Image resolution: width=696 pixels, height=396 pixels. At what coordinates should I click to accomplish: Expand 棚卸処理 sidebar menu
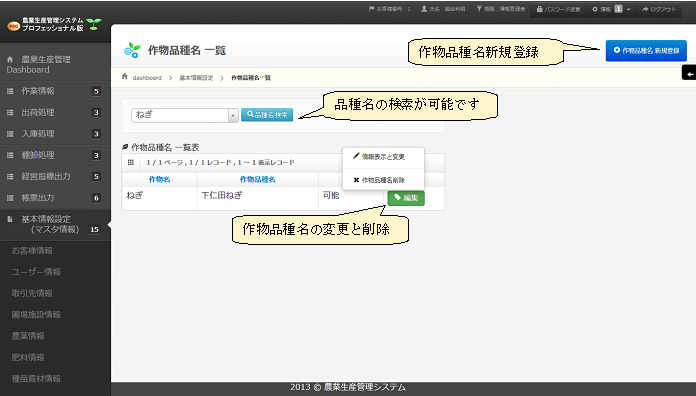point(55,155)
